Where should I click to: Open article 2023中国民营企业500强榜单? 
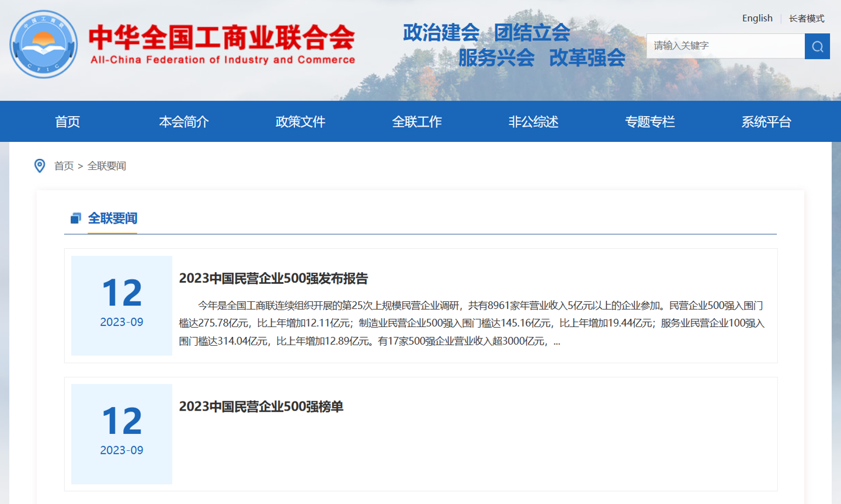coord(262,407)
